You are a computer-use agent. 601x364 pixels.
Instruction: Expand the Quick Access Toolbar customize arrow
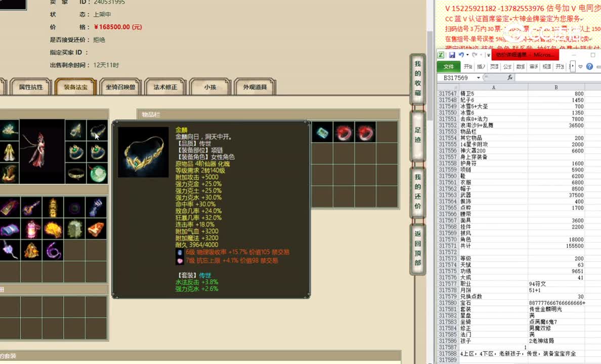pyautogui.click(x=488, y=54)
